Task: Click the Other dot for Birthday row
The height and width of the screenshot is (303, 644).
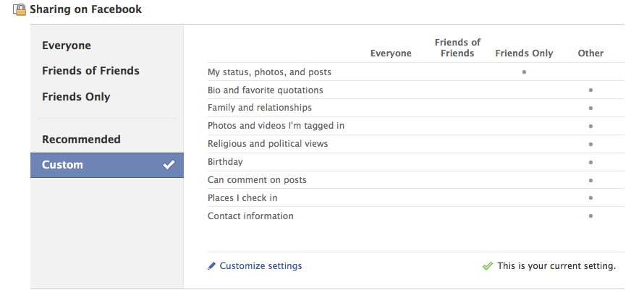Action: (590, 163)
